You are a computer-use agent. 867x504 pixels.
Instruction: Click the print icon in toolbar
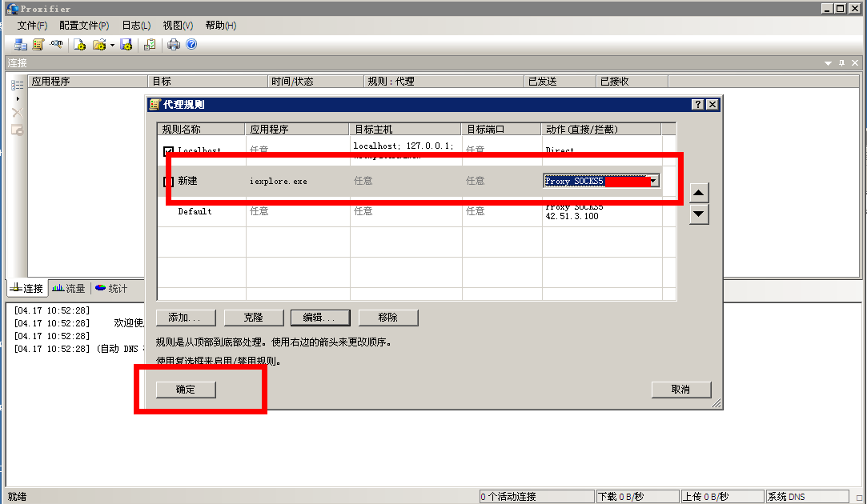(x=174, y=45)
